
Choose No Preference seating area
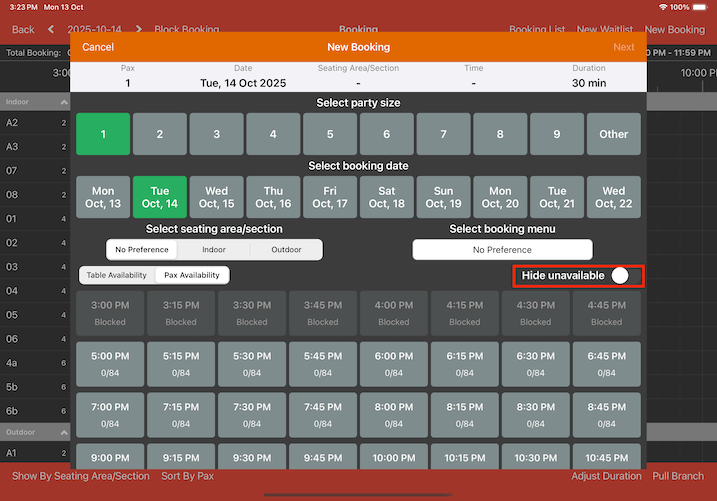click(142, 250)
